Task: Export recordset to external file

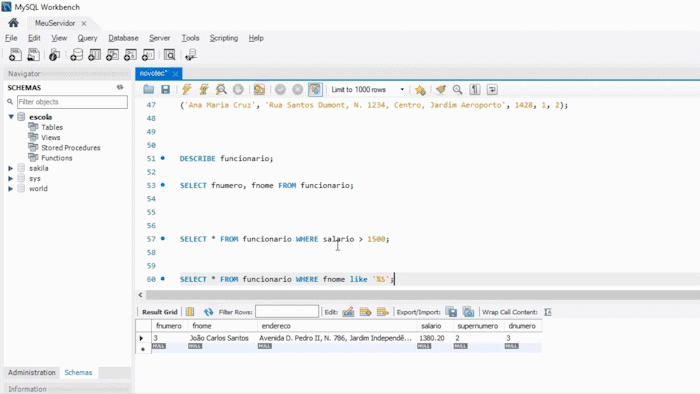Action: pos(451,312)
